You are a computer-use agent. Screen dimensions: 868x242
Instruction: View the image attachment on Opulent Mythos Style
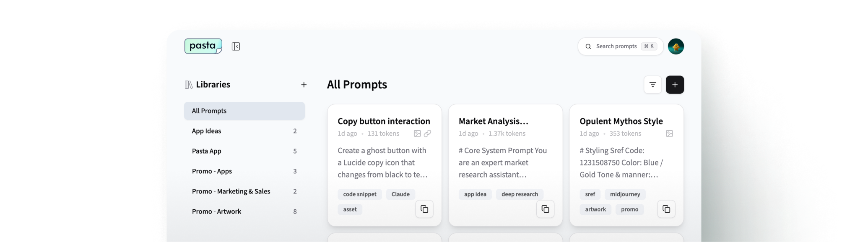click(x=669, y=134)
